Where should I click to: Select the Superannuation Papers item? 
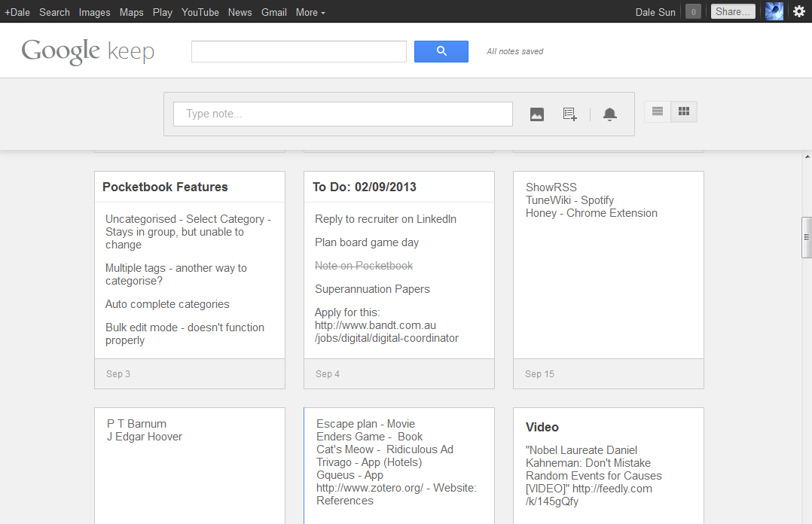pos(372,289)
